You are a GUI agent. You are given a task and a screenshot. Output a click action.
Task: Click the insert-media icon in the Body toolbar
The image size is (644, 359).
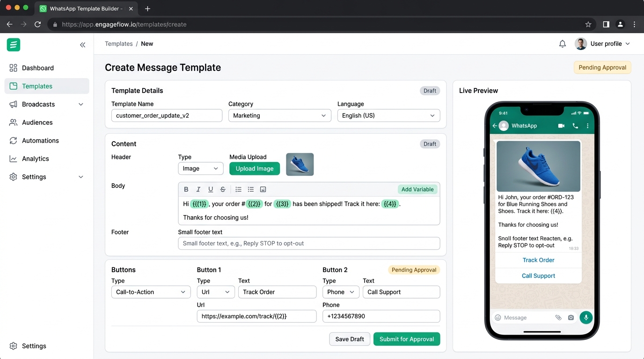263,189
